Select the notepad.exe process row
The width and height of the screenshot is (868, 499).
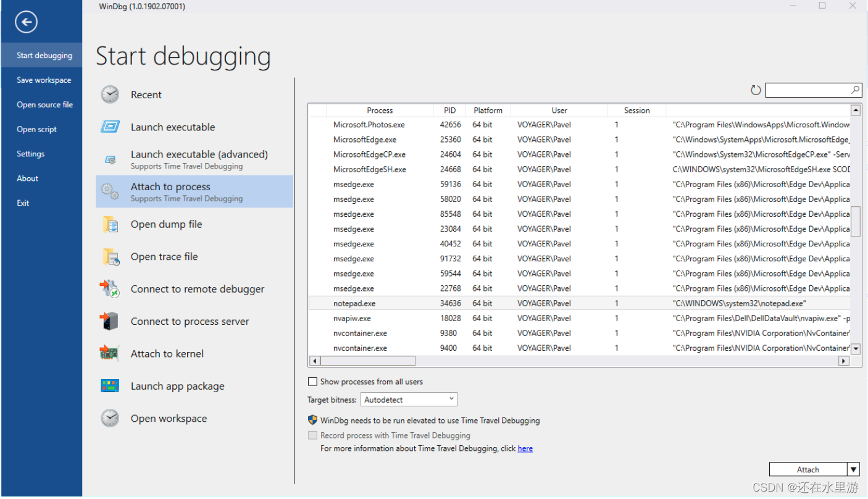click(579, 303)
